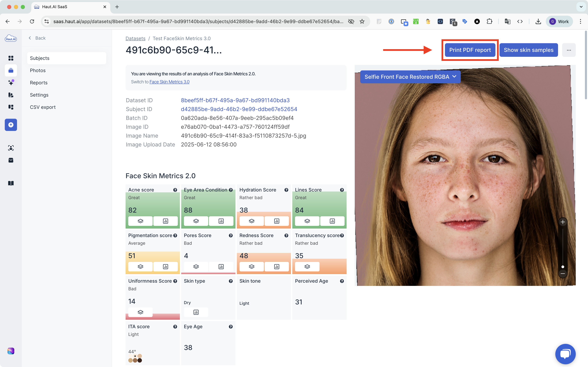The width and height of the screenshot is (588, 367).
Task: Open the Eye Area Condition chart icon
Action: click(221, 221)
